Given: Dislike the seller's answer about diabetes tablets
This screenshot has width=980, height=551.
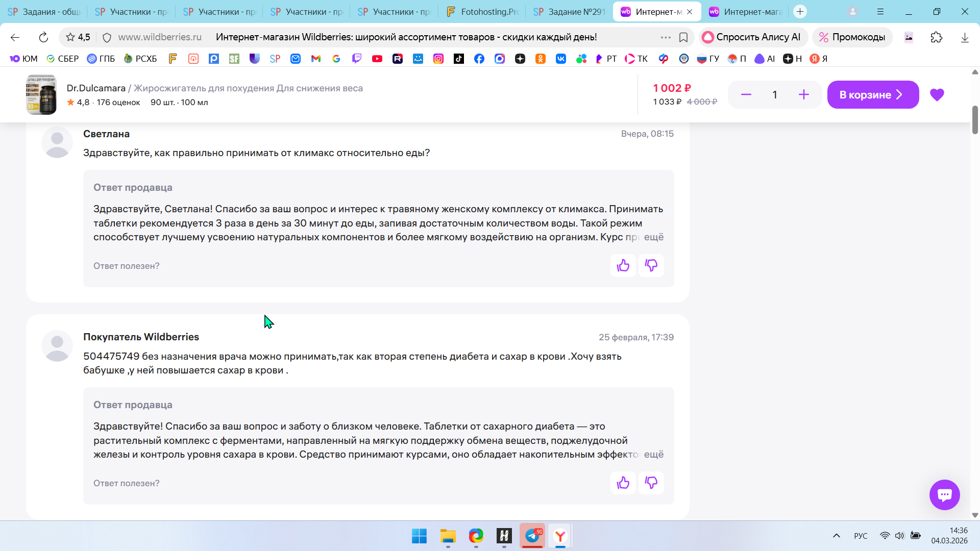Looking at the screenshot, I should coord(651,483).
